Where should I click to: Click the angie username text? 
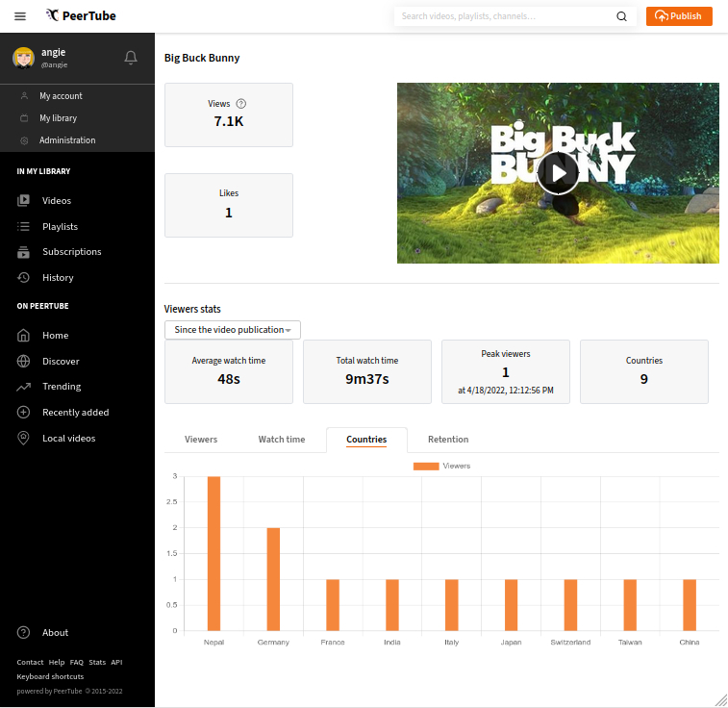point(54,52)
